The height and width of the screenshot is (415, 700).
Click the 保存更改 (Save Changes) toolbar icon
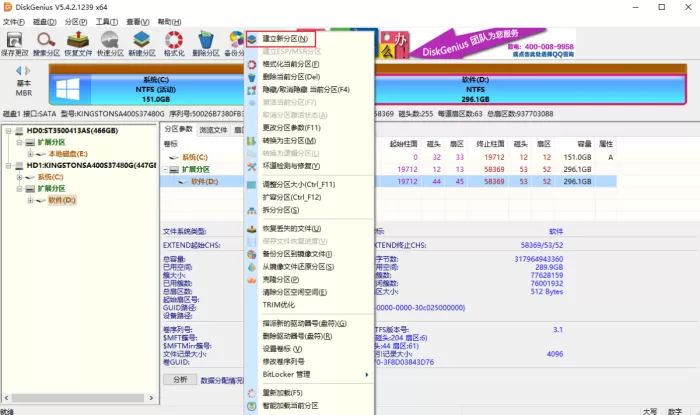pos(14,44)
